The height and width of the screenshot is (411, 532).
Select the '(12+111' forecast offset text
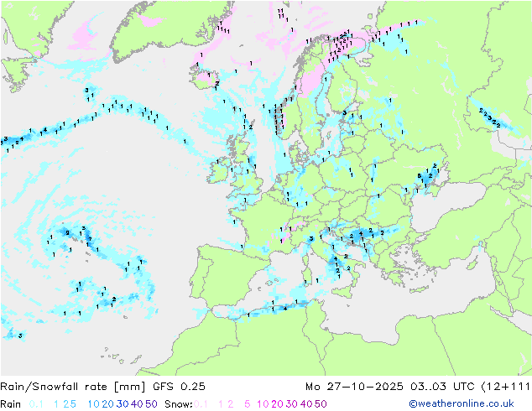click(x=506, y=387)
